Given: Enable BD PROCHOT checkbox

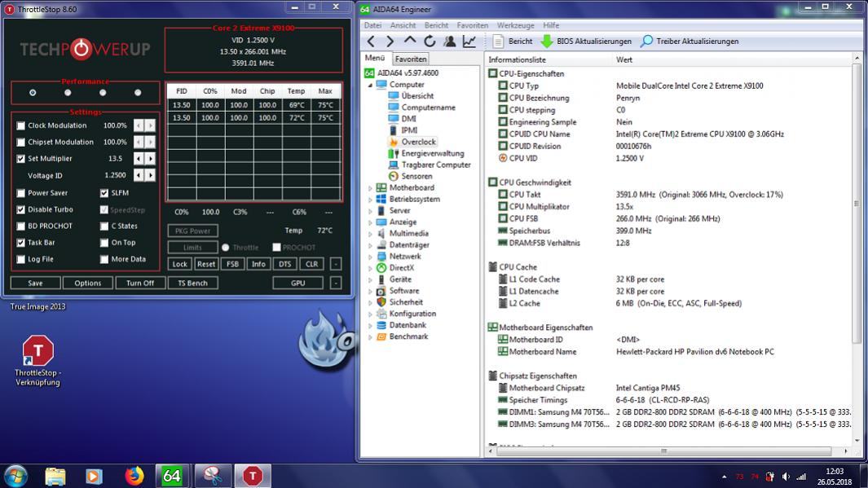Looking at the screenshot, I should 21,226.
